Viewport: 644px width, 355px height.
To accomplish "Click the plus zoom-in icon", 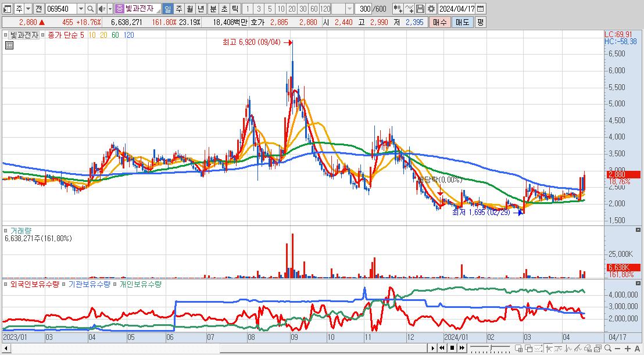I will pyautogui.click(x=628, y=349).
